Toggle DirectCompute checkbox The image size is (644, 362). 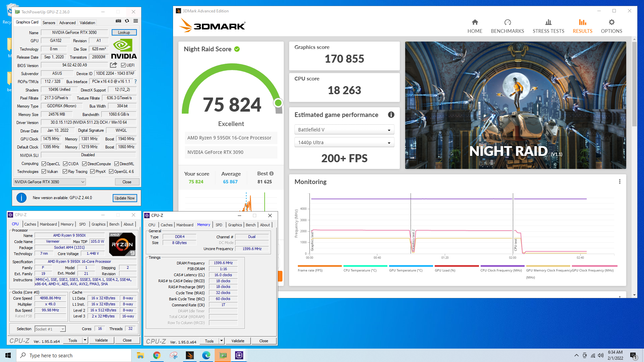85,164
